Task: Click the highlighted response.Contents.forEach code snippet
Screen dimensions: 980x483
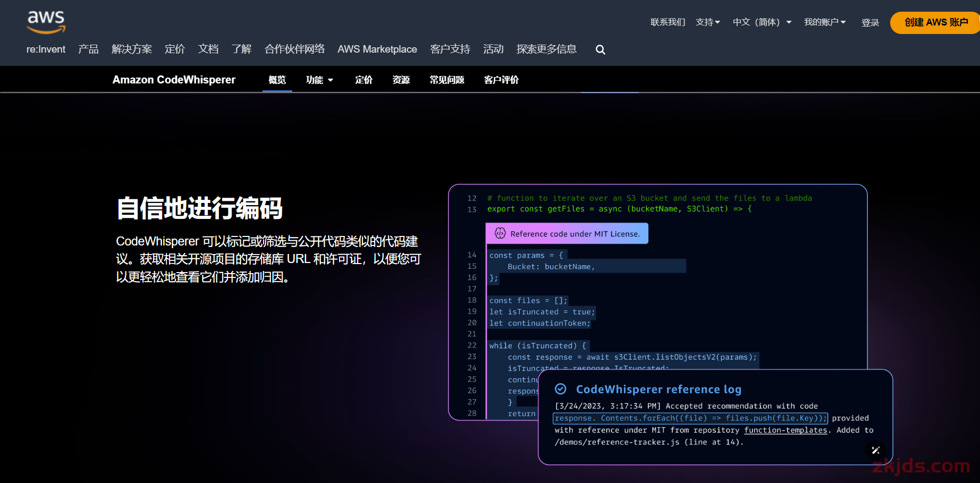Action: [x=690, y=418]
